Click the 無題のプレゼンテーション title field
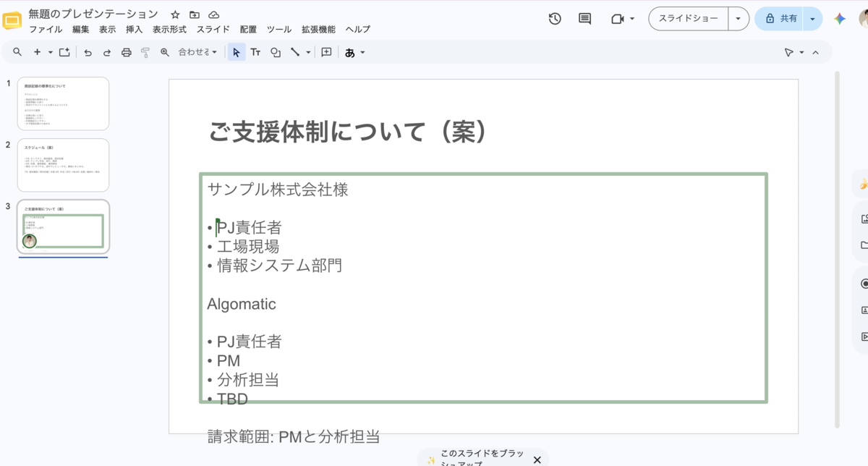Image resolution: width=868 pixels, height=466 pixels. pyautogui.click(x=93, y=14)
